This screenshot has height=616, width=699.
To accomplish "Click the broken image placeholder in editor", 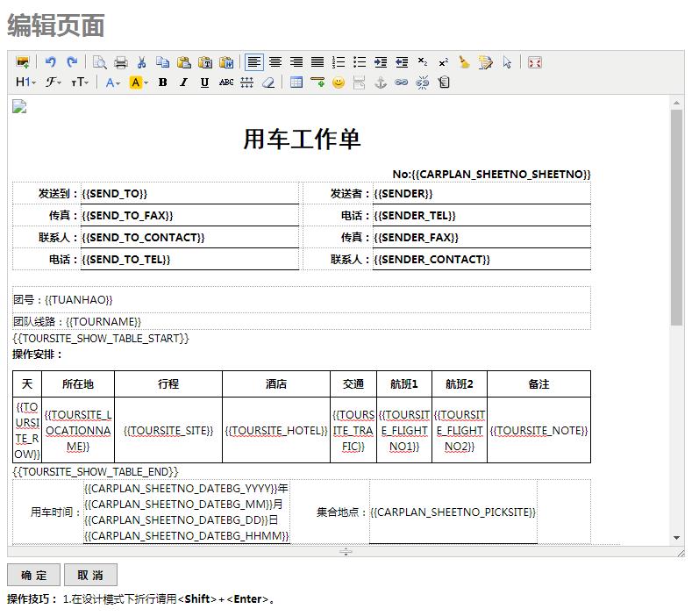I will coord(19,106).
